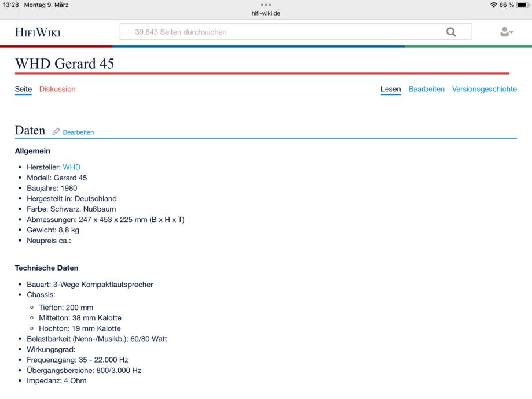Click 'Gewicht: 8,8 kg' row
Viewport: 532px width, 399px height.
tap(53, 230)
